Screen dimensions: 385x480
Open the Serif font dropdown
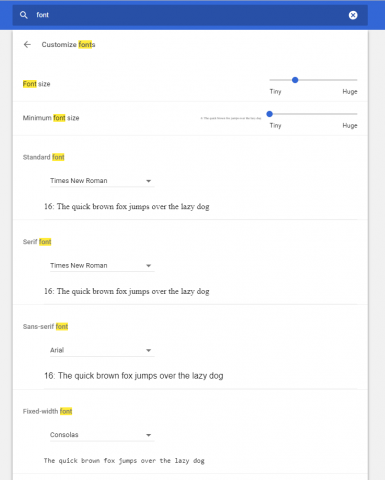click(x=102, y=266)
